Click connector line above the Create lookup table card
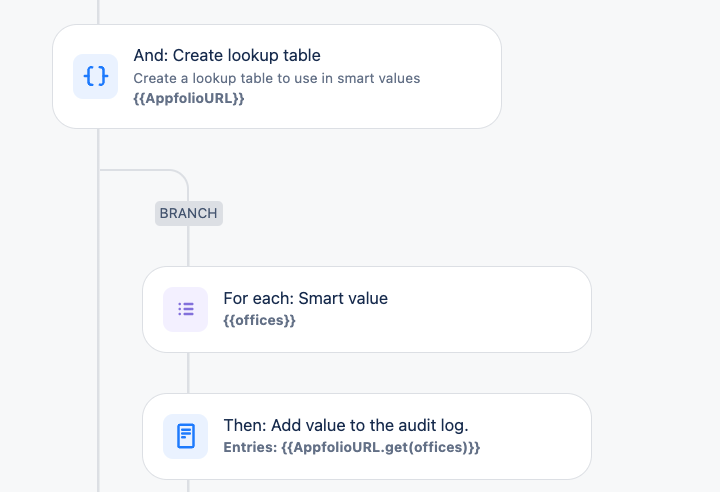 tap(98, 12)
